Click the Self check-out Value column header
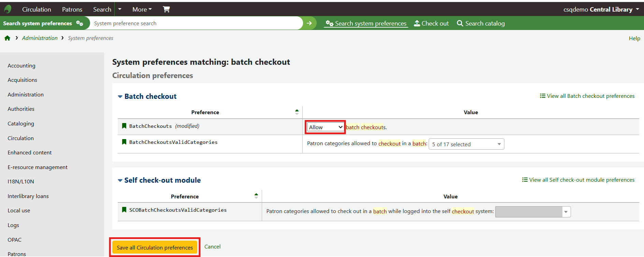The height and width of the screenshot is (257, 644). 450,197
